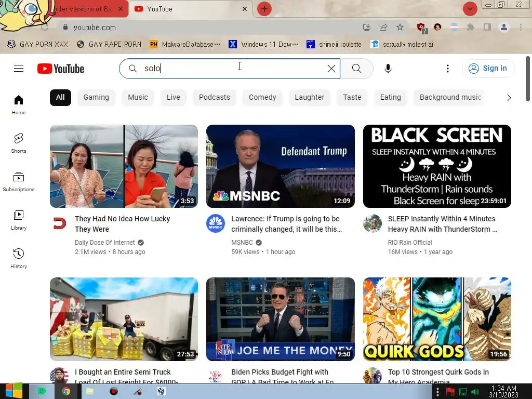532x399 pixels.
Task: Play the semi truck 27:53 thumbnail
Action: coord(124,320)
